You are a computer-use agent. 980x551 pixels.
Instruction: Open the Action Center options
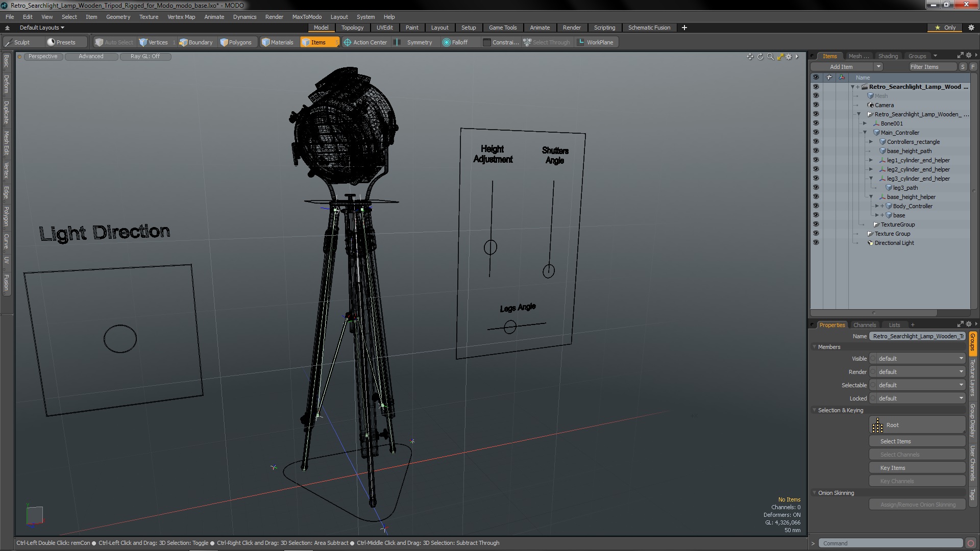(365, 42)
